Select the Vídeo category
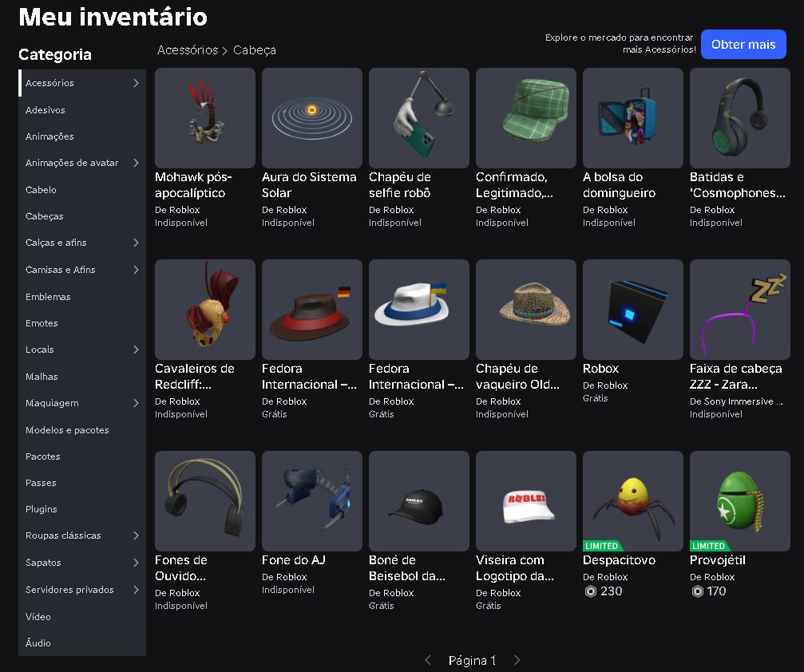Screen dimensions: 804x672 tap(82, 617)
